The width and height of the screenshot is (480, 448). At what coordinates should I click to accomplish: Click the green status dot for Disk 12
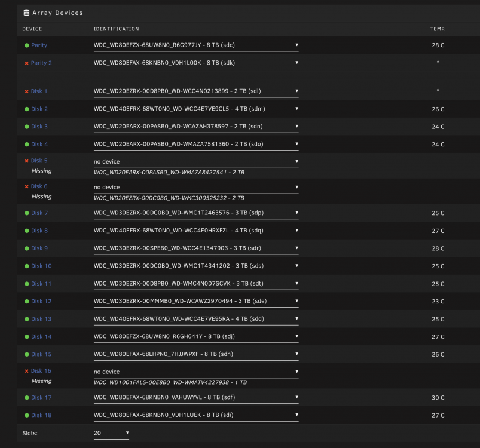(x=27, y=302)
